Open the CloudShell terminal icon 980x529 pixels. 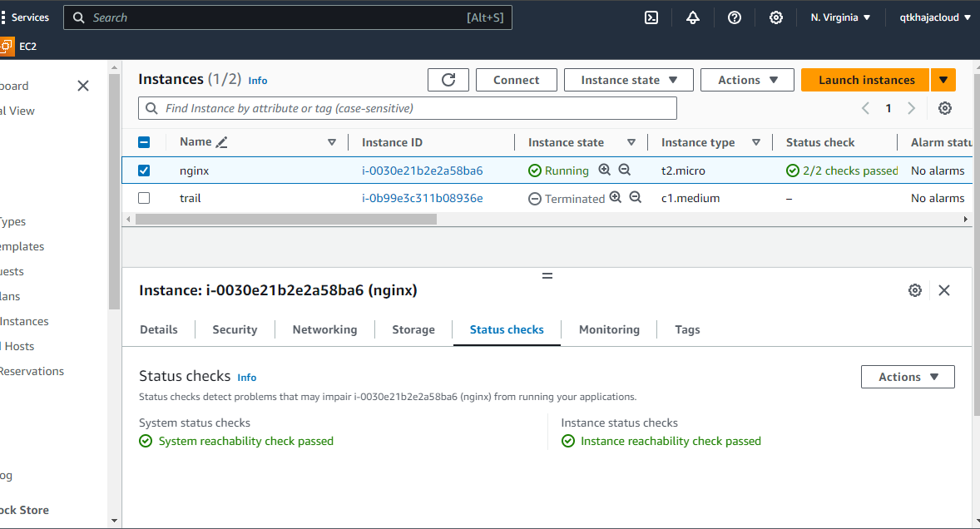[x=651, y=17]
